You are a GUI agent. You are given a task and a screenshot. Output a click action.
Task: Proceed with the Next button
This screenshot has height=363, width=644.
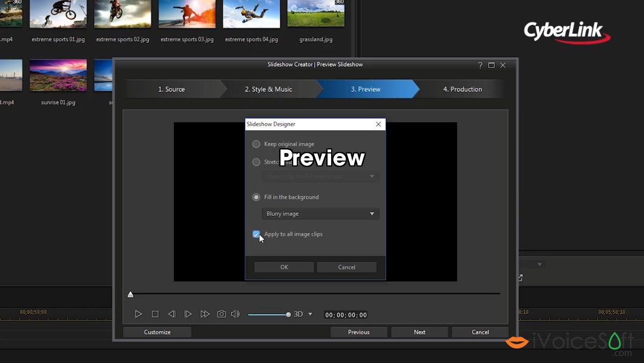(x=420, y=332)
